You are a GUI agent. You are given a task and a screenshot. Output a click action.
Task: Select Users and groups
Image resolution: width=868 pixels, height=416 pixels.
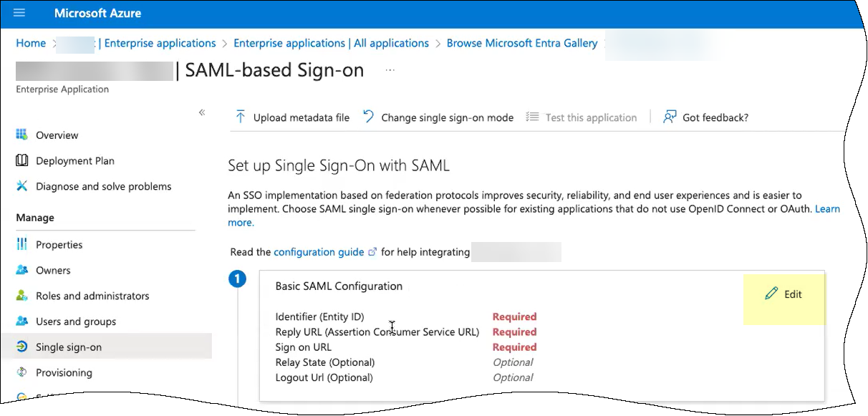[x=75, y=322]
